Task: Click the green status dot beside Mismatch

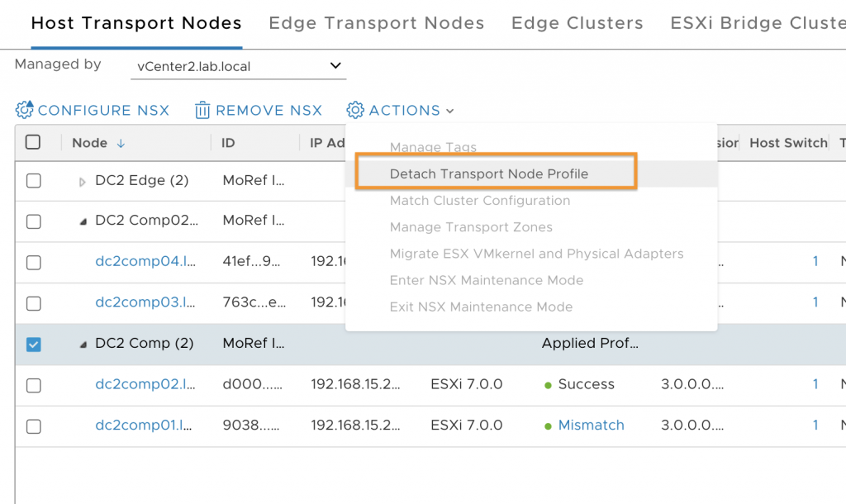Action: [548, 426]
